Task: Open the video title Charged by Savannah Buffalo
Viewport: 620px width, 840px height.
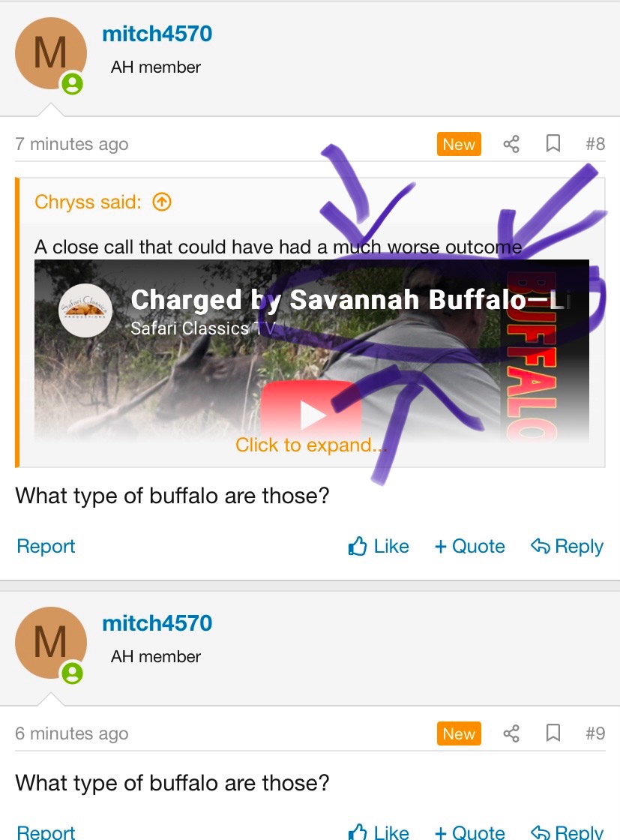Action: coord(347,299)
